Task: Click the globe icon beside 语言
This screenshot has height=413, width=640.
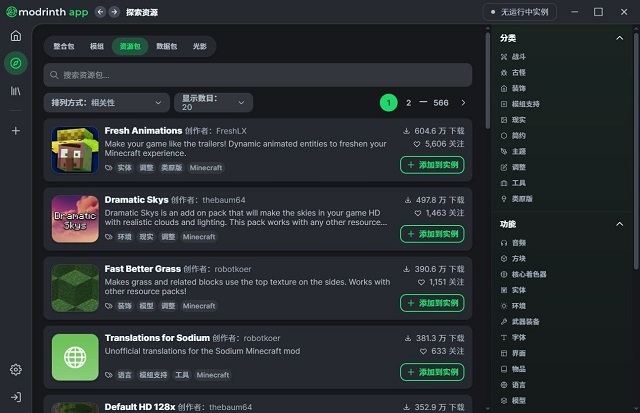Action: click(504, 385)
